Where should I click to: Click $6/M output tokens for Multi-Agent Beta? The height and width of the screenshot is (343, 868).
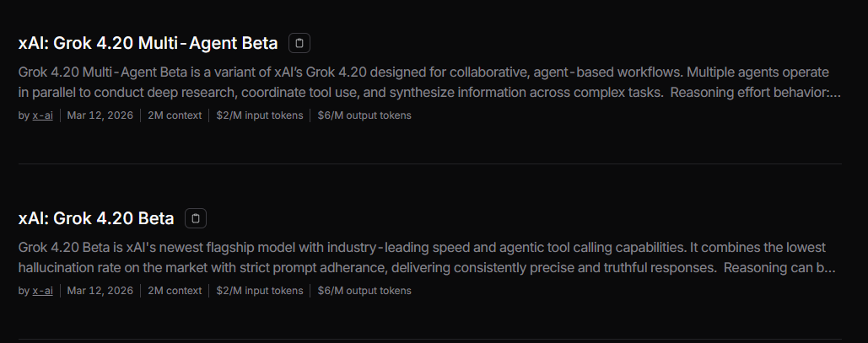pyautogui.click(x=364, y=115)
